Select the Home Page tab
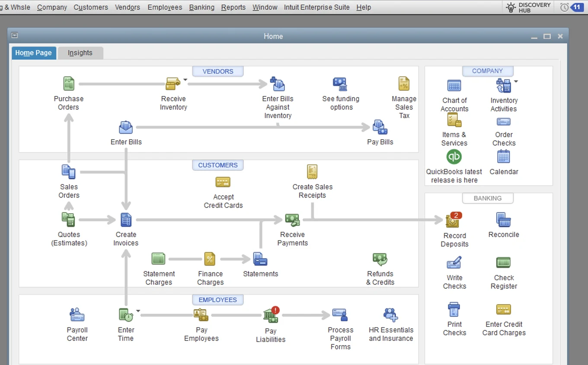588x365 pixels. point(33,53)
